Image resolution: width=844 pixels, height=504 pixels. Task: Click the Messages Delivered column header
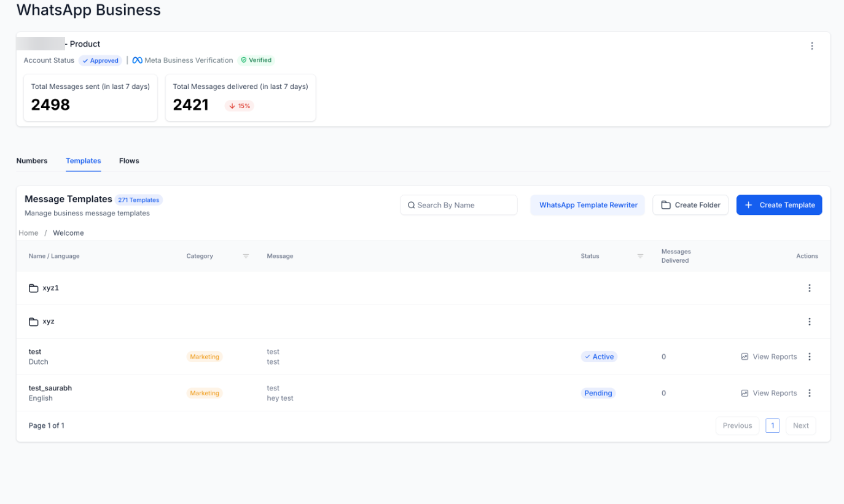point(676,256)
